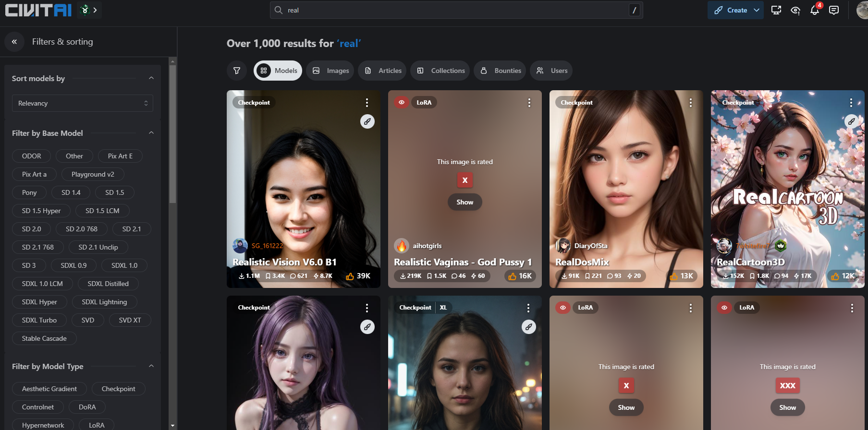The width and height of the screenshot is (868, 430).
Task: Switch to the Models tab
Action: tap(278, 71)
